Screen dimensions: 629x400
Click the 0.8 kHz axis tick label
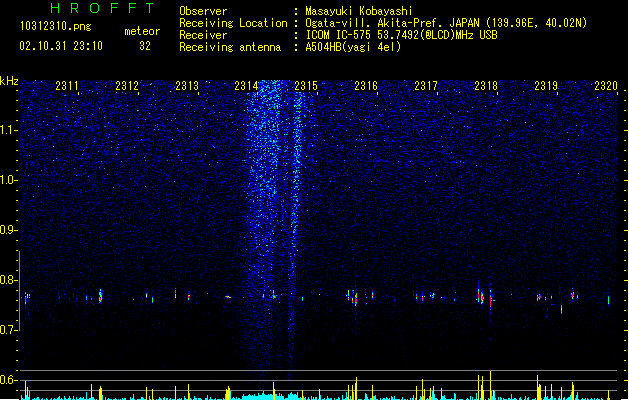click(9, 280)
